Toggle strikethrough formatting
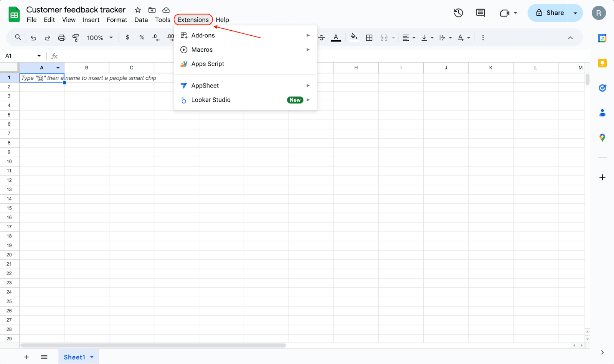Screen dimensions: 614x364 (x=322, y=38)
